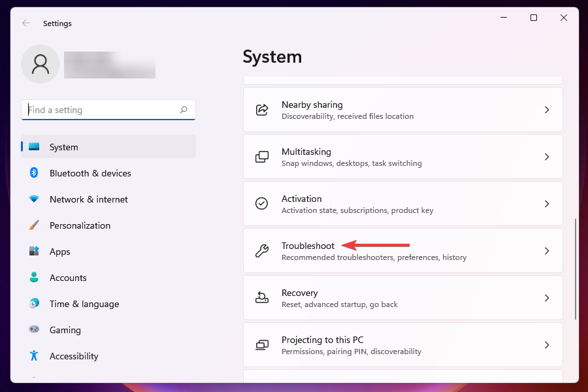This screenshot has height=392, width=588.
Task: Close the Settings window
Action: (x=564, y=17)
